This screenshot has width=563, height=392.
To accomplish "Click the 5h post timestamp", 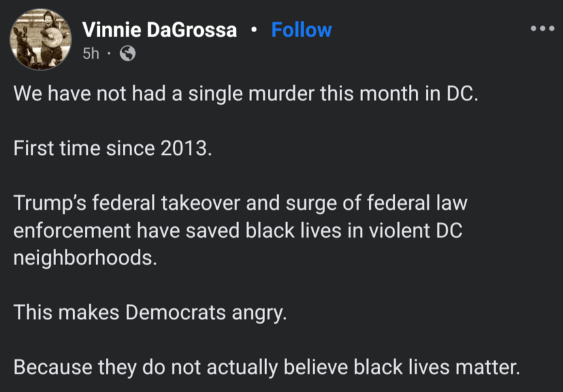I will click(91, 54).
